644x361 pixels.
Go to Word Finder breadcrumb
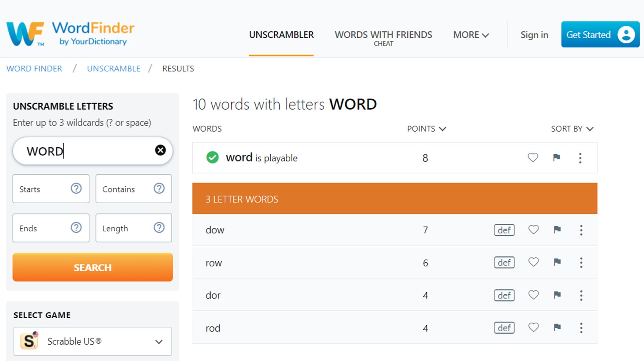34,69
